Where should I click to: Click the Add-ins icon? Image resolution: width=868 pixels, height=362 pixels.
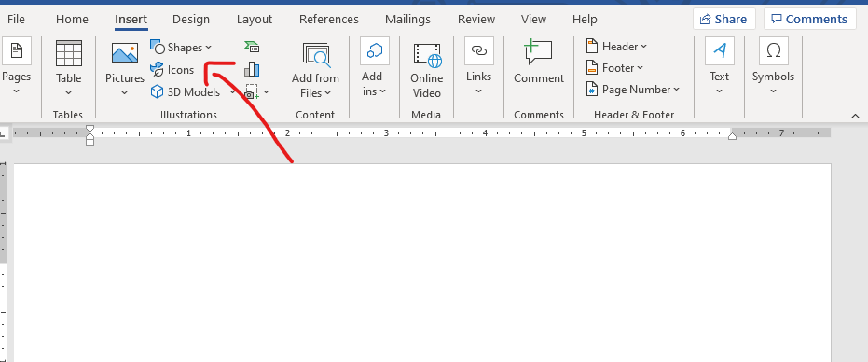tap(375, 51)
